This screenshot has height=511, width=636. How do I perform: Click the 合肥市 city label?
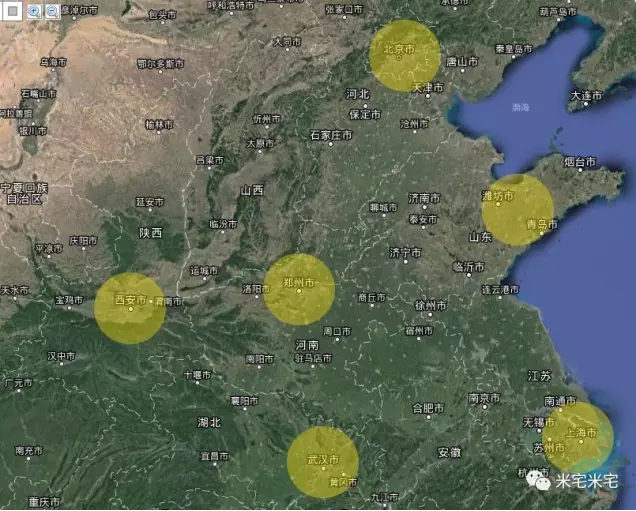tap(428, 408)
